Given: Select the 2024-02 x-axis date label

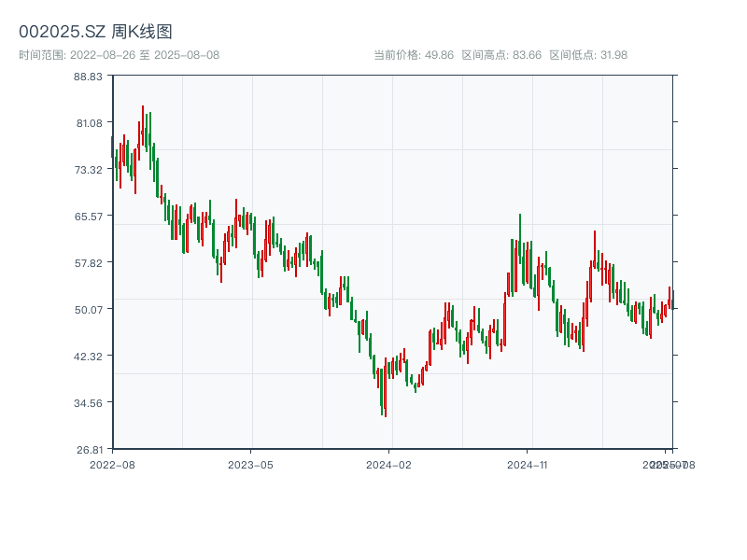Looking at the screenshot, I should pos(388,464).
